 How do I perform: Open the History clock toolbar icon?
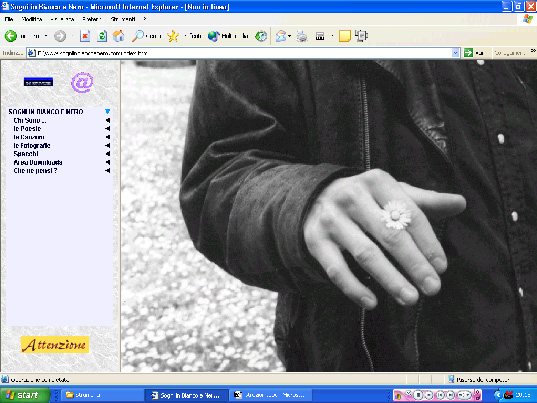[x=261, y=36]
